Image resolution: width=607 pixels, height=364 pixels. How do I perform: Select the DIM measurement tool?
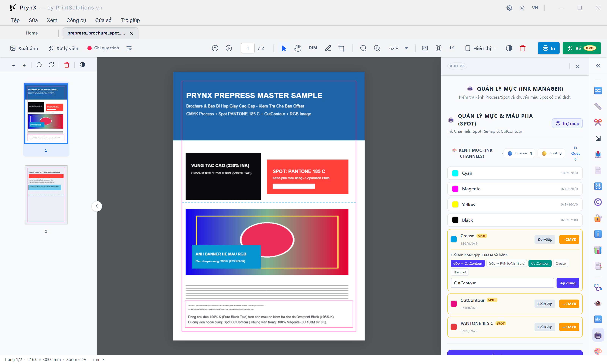[313, 48]
